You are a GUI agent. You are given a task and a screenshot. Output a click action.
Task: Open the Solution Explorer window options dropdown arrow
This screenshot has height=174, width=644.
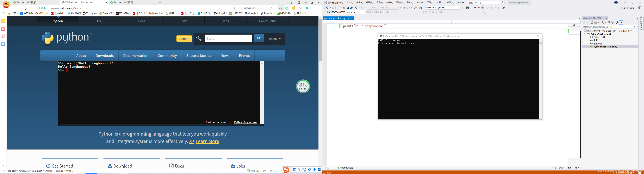tap(637, 18)
